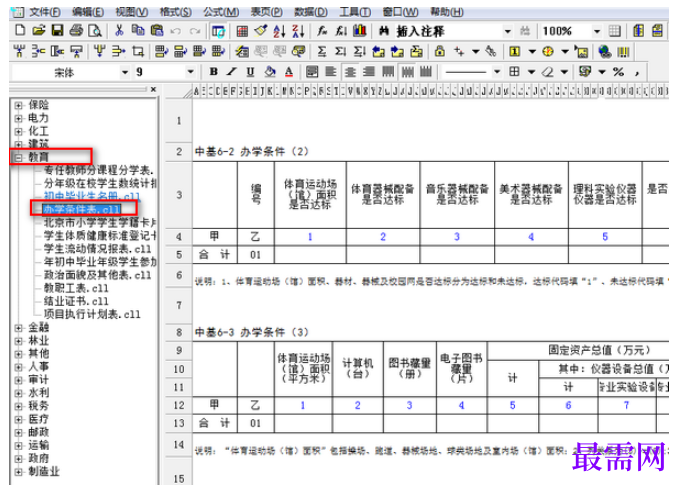
Task: Open the 编辑(E) menu
Action: click(x=88, y=12)
